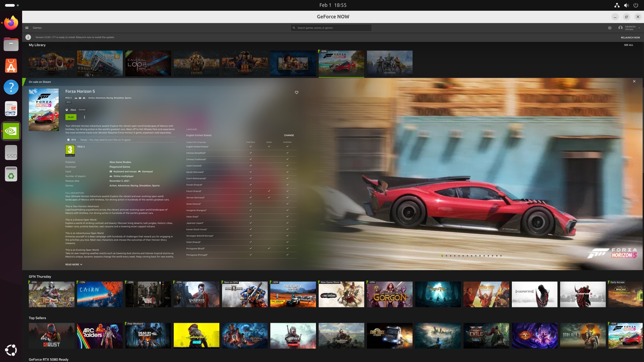Open Games menu label in header

pyautogui.click(x=37, y=28)
